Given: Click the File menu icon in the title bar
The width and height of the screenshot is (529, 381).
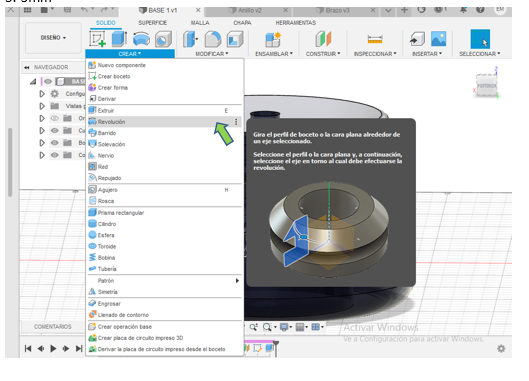Looking at the screenshot, I should pyautogui.click(x=44, y=10).
